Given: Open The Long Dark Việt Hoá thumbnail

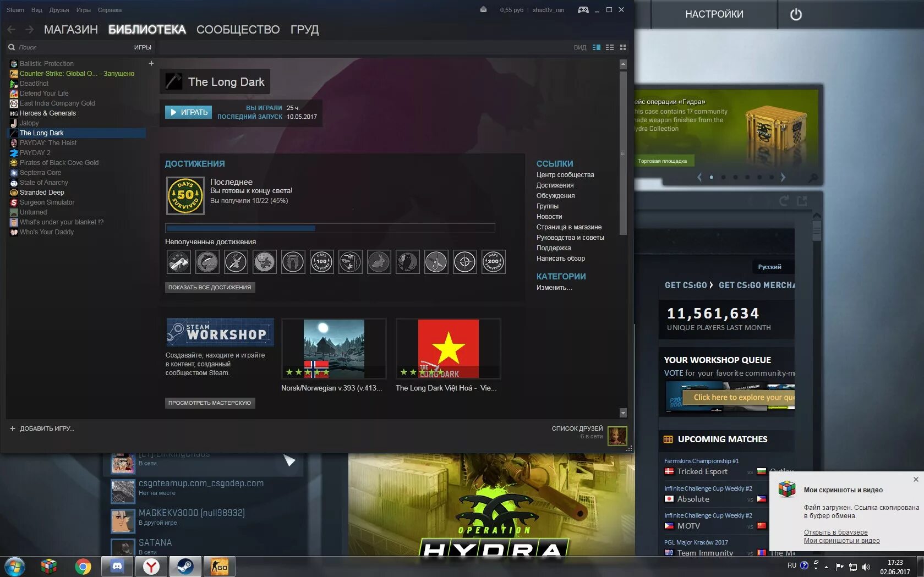Looking at the screenshot, I should [448, 348].
